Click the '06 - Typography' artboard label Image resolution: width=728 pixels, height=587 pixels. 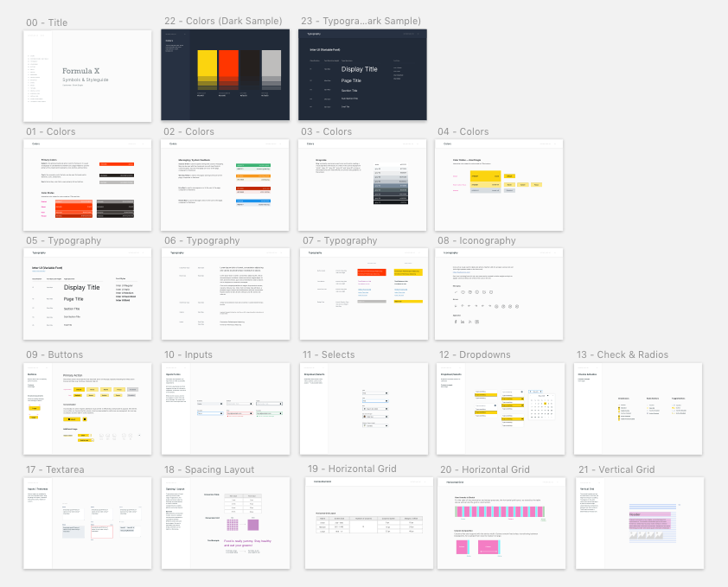202,240
